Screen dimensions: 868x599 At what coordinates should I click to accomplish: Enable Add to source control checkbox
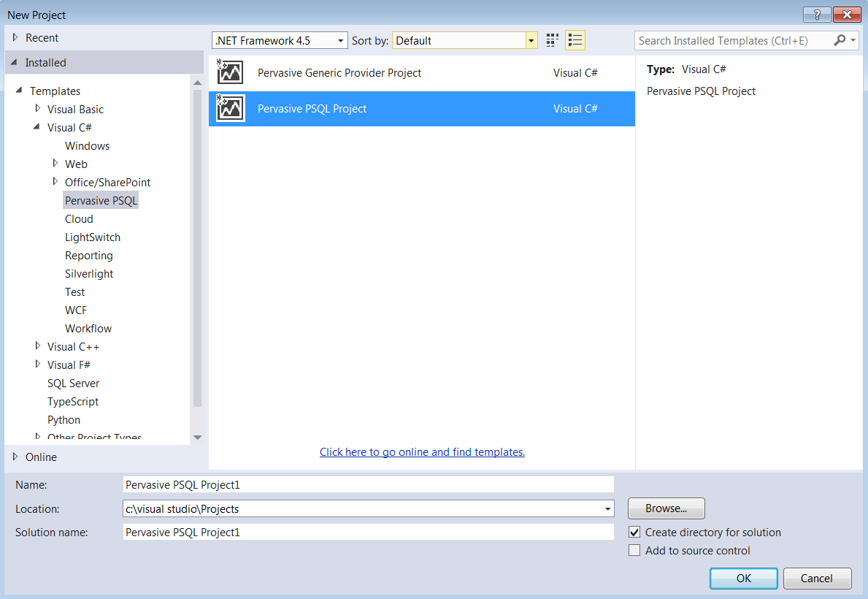tap(634, 551)
